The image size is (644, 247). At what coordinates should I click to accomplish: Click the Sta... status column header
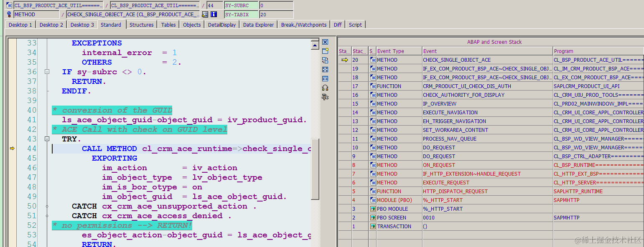point(345,51)
